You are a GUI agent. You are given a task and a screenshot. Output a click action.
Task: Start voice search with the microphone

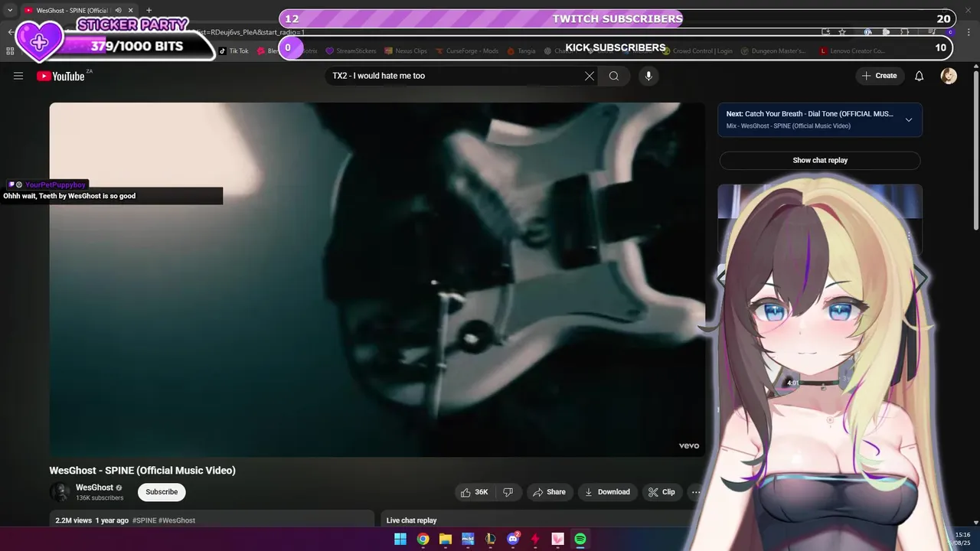pos(648,76)
